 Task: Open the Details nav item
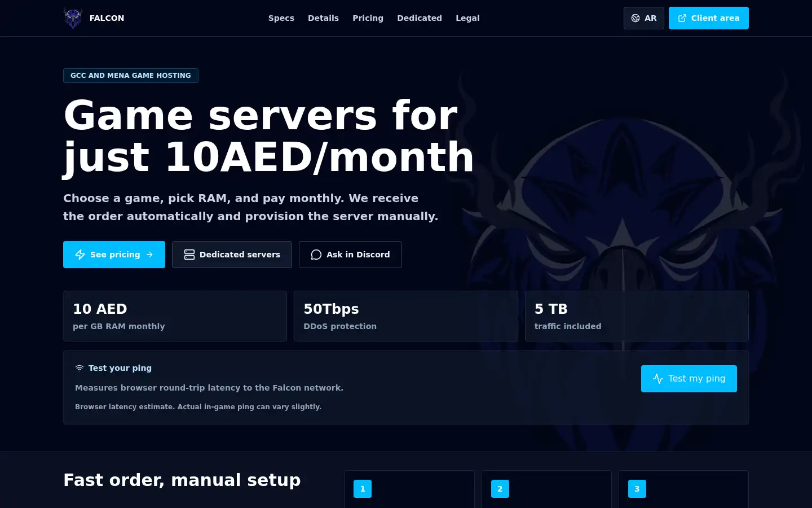coord(323,18)
